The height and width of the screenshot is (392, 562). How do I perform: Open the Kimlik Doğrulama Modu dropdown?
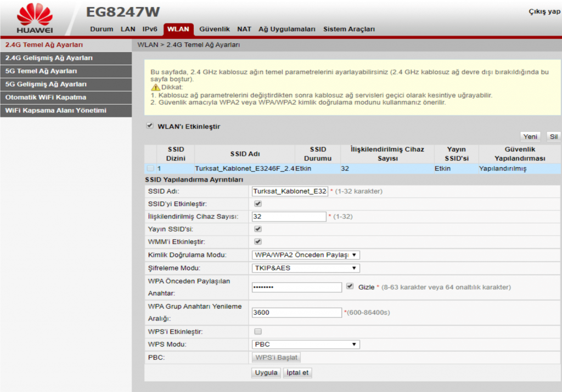(305, 254)
